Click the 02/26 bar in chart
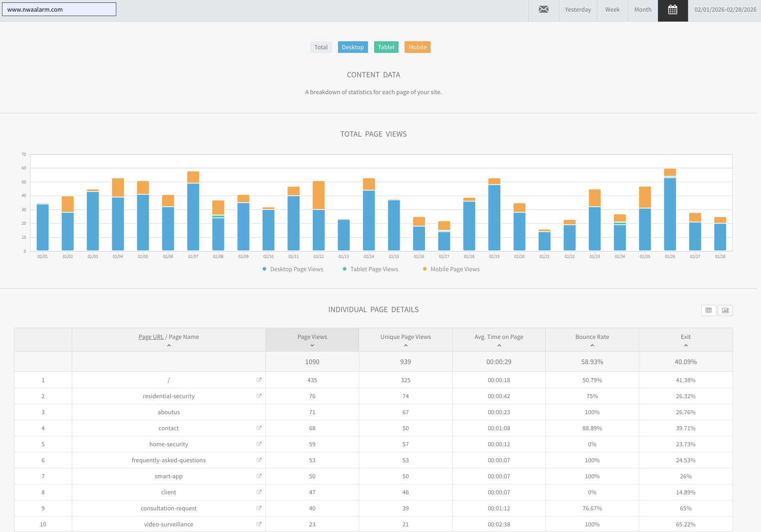This screenshot has width=761, height=532. click(x=670, y=212)
